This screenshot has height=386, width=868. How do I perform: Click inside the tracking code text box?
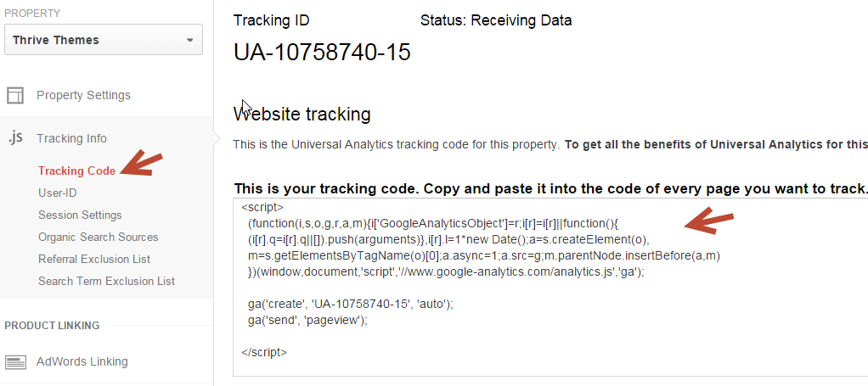click(550, 287)
